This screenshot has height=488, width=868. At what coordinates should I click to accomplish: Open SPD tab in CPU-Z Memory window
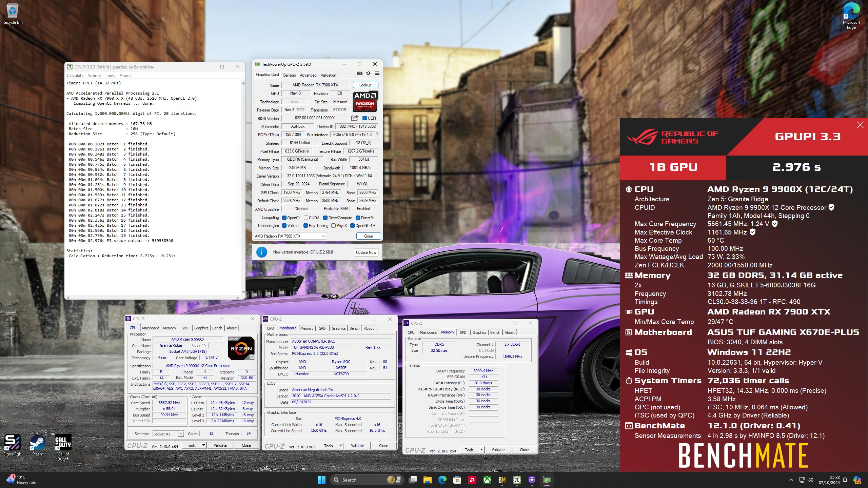pos(463,332)
